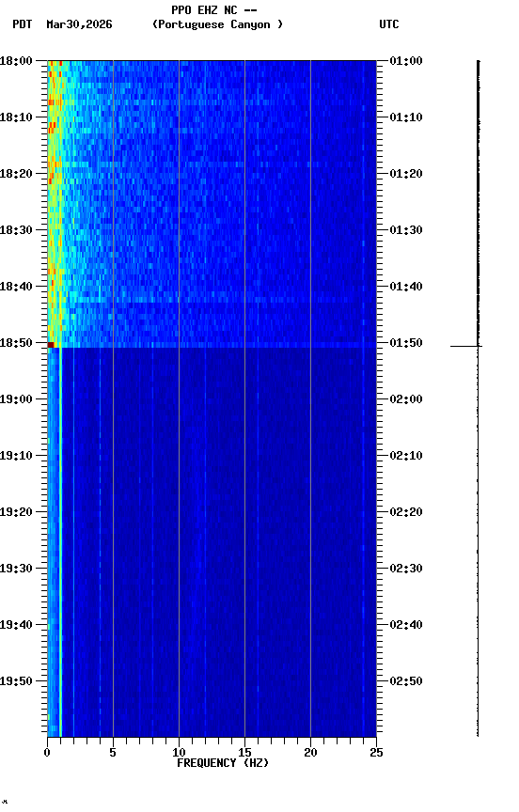Click the '5' frequency axis label

113,753
